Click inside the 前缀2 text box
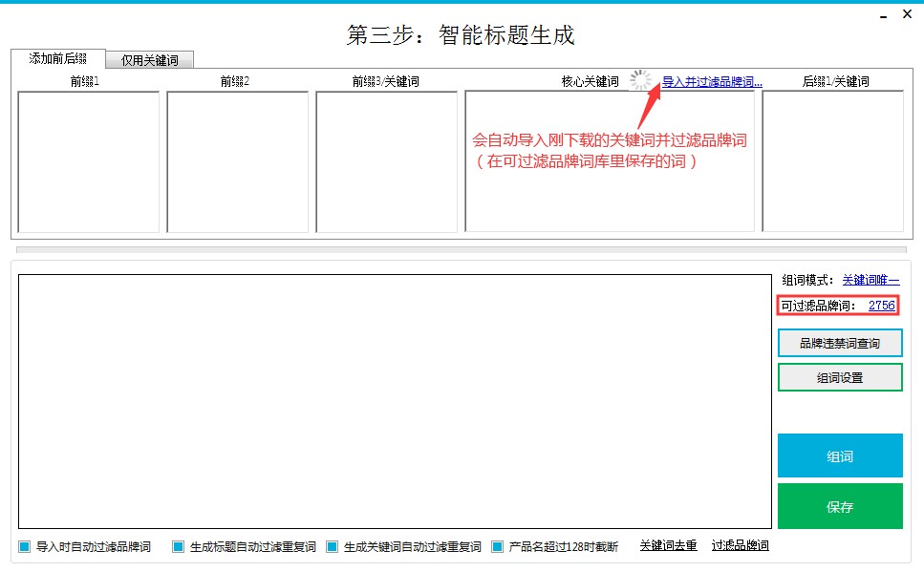The image size is (924, 572). [237, 161]
